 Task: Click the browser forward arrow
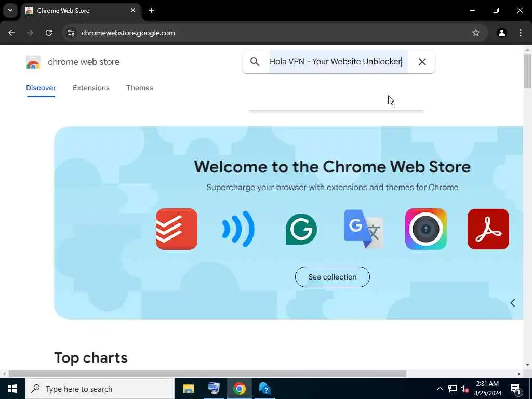[30, 33]
